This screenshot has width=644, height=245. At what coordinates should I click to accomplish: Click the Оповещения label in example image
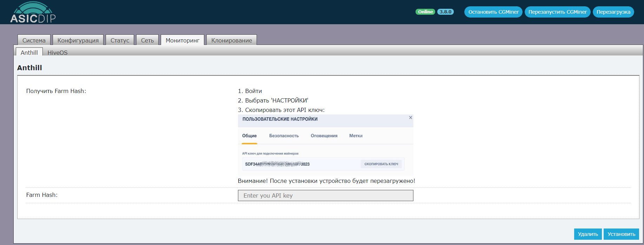coord(324,136)
